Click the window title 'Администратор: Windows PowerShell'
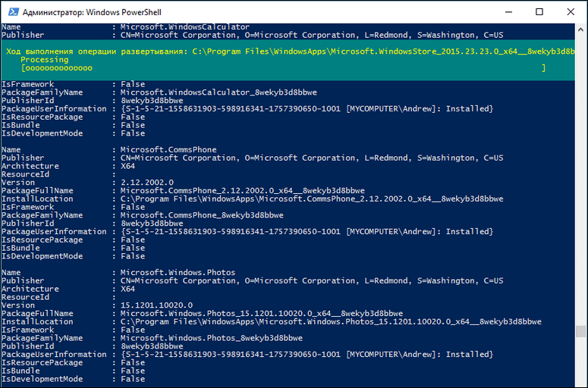Viewport: 588px width, 388px height. (92, 12)
